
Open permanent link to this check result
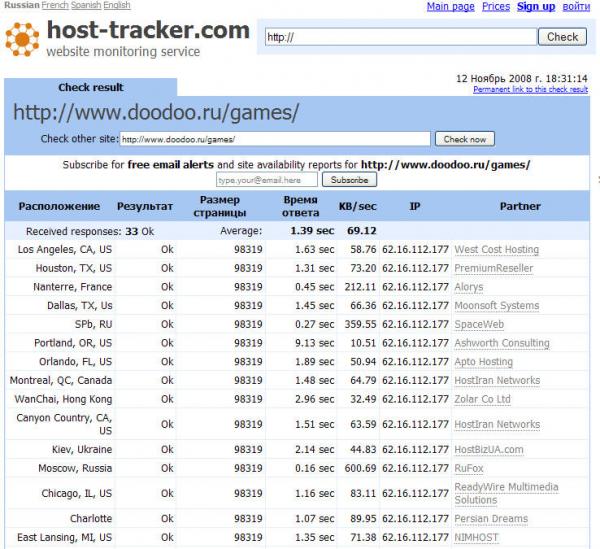coord(530,90)
